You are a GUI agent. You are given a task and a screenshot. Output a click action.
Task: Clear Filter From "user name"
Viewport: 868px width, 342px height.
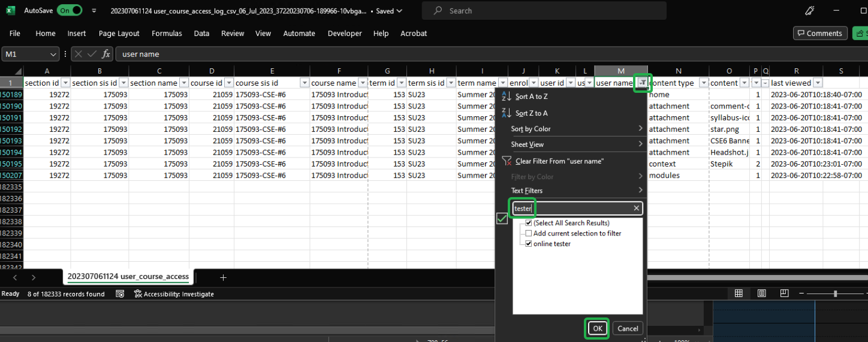(x=559, y=161)
